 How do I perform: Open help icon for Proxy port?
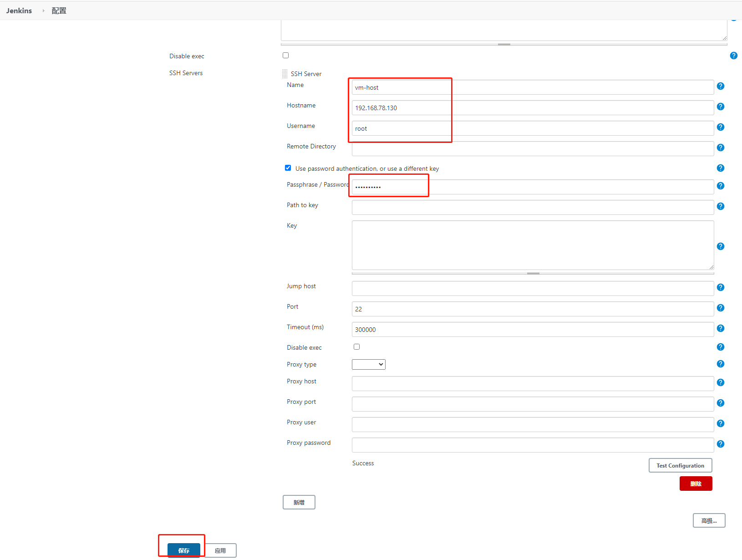click(720, 403)
